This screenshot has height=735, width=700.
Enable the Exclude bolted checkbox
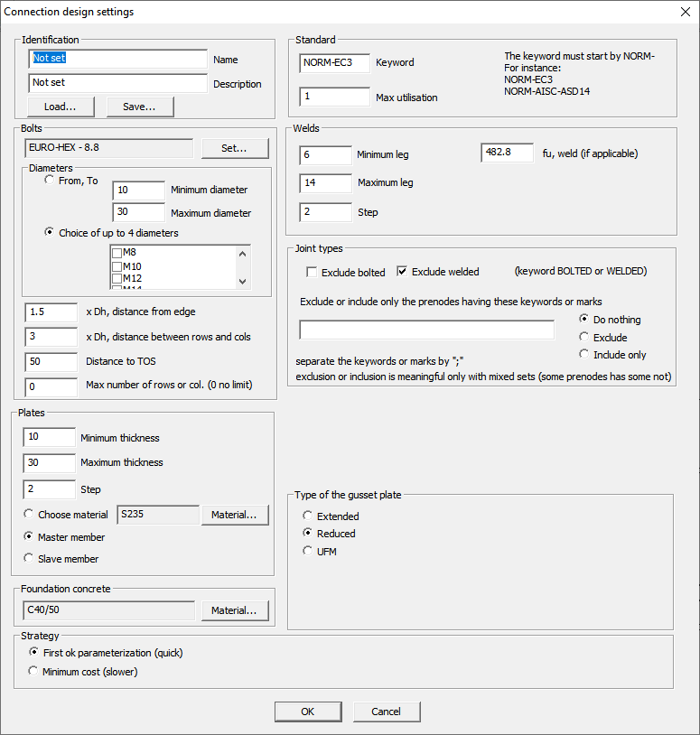pyautogui.click(x=312, y=272)
